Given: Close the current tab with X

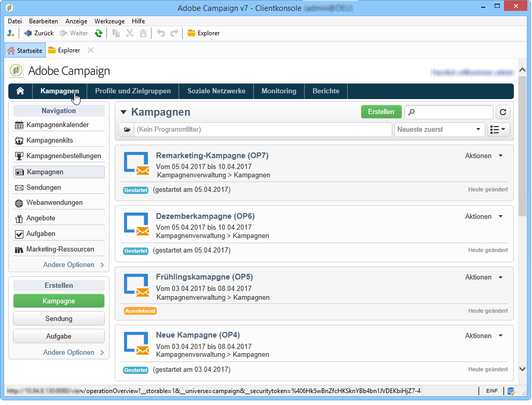Looking at the screenshot, I should coord(91,50).
